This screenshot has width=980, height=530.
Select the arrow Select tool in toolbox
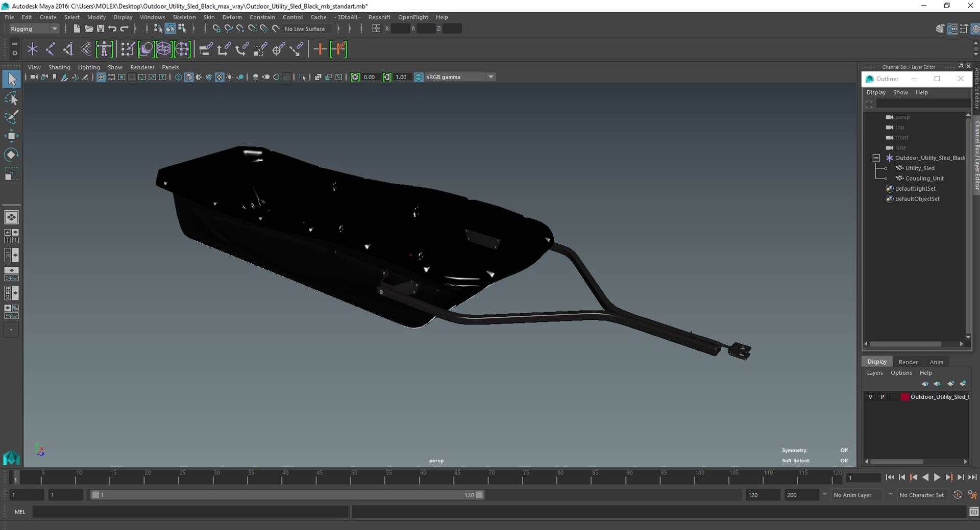coord(11,79)
